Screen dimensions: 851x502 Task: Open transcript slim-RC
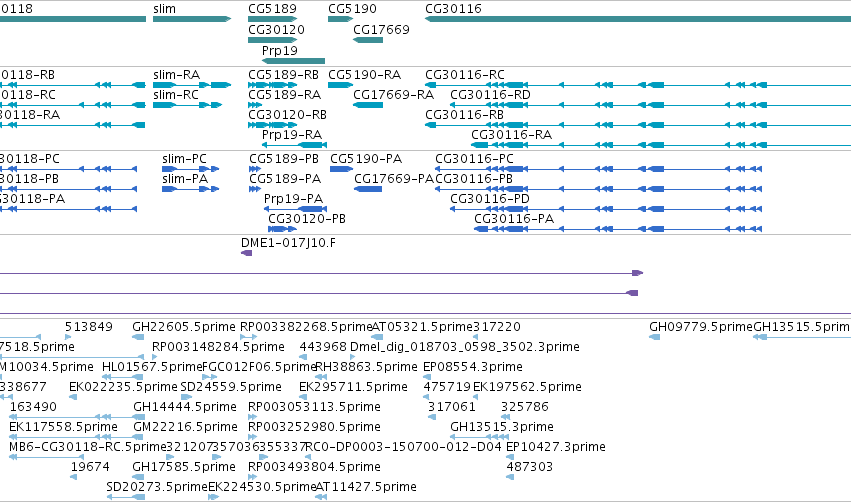176,94
